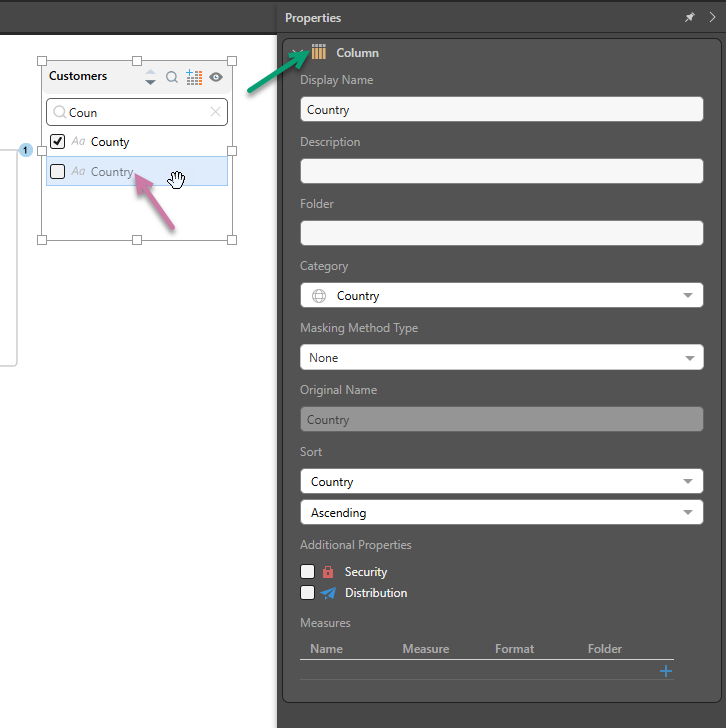The height and width of the screenshot is (728, 726).
Task: Click the Column icon in the Properties header
Action: tap(319, 52)
